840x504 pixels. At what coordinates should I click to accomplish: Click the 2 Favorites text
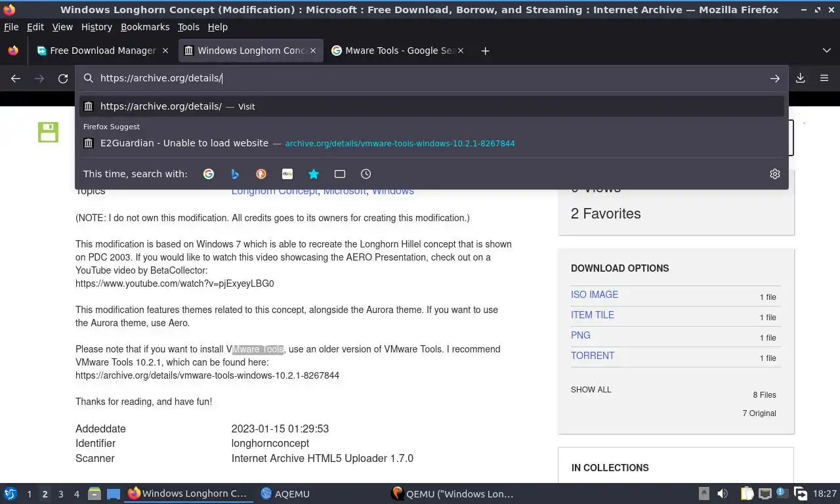click(606, 213)
